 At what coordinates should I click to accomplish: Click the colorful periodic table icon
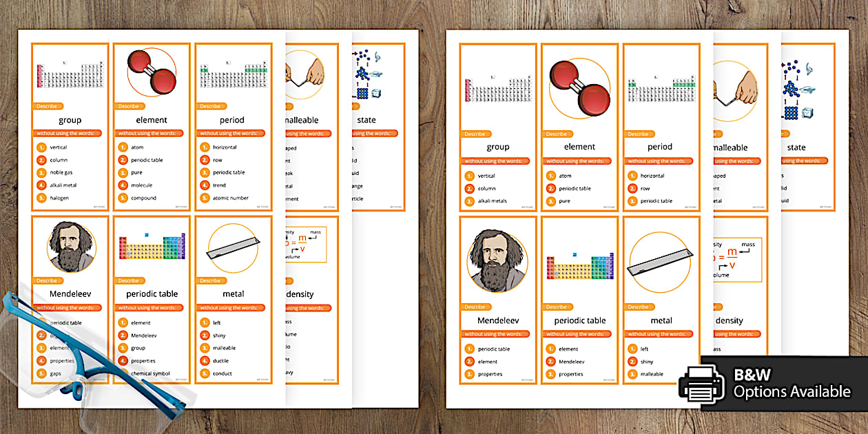click(x=151, y=246)
